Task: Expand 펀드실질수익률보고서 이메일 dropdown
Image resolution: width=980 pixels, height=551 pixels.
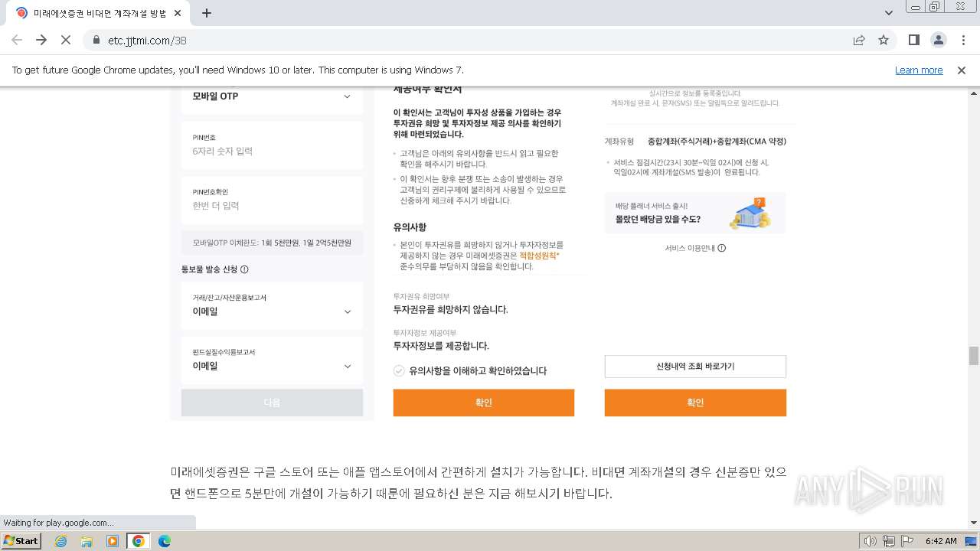Action: [x=272, y=360]
